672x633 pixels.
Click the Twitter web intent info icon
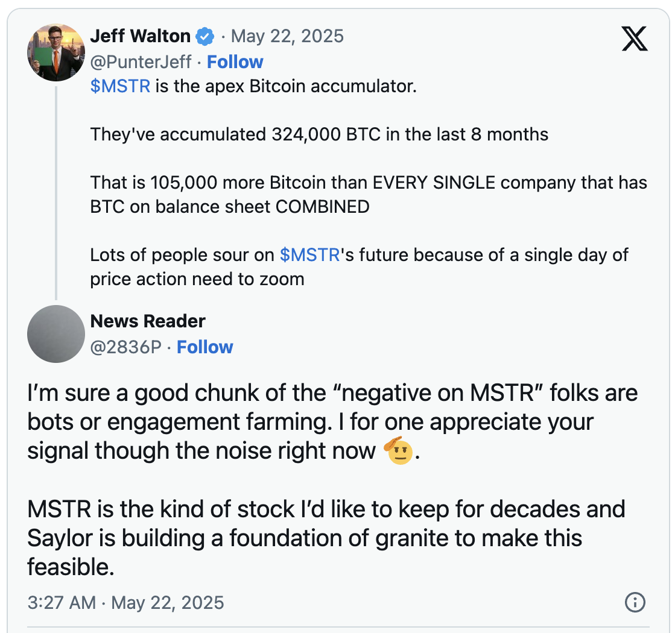(635, 602)
